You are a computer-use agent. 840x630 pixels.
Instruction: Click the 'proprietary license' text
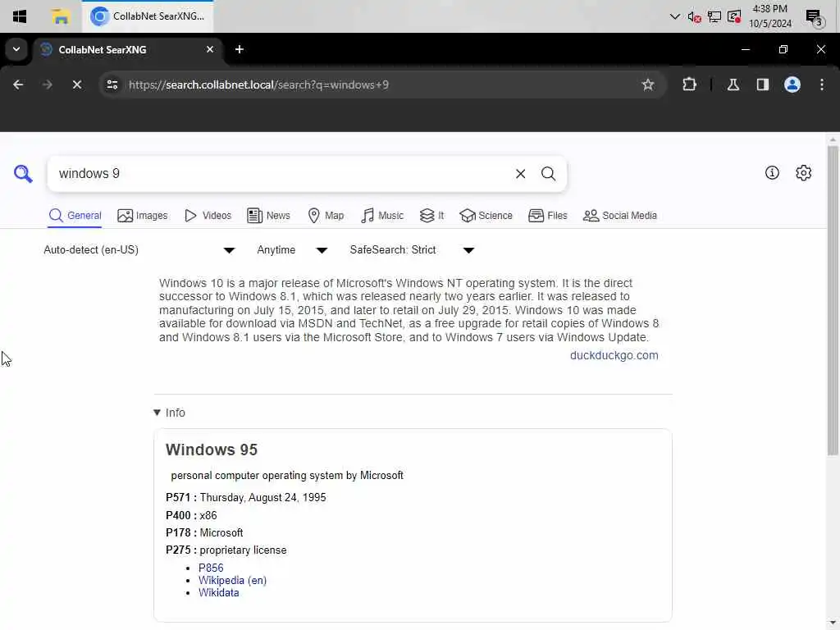(x=243, y=550)
